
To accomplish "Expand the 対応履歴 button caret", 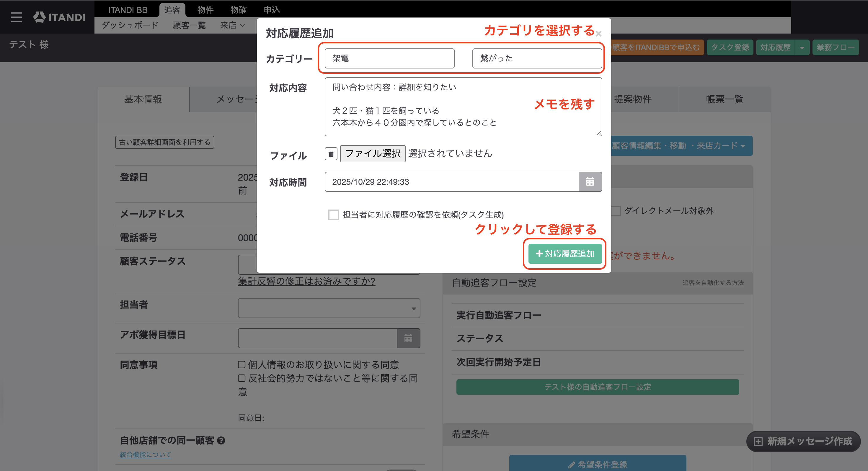I will pos(802,48).
